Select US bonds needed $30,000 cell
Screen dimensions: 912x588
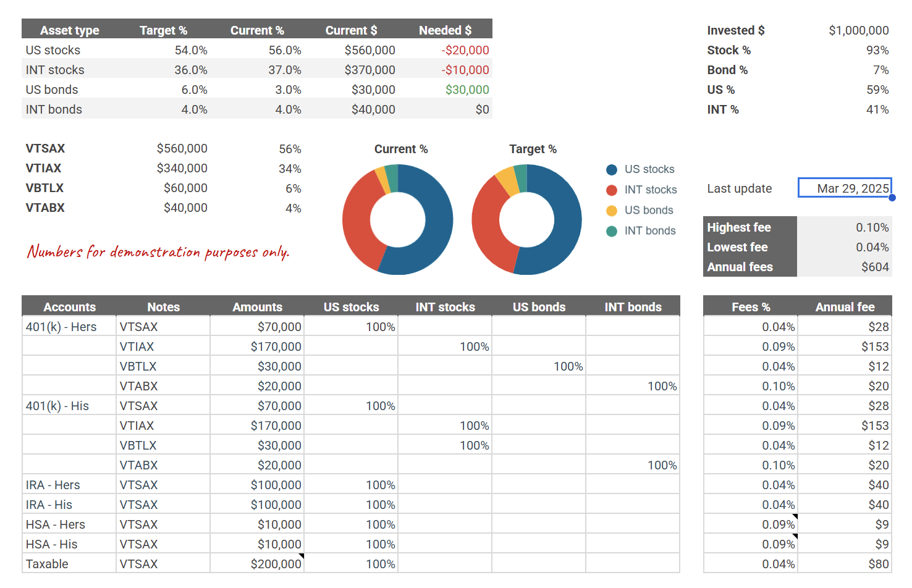click(445, 90)
